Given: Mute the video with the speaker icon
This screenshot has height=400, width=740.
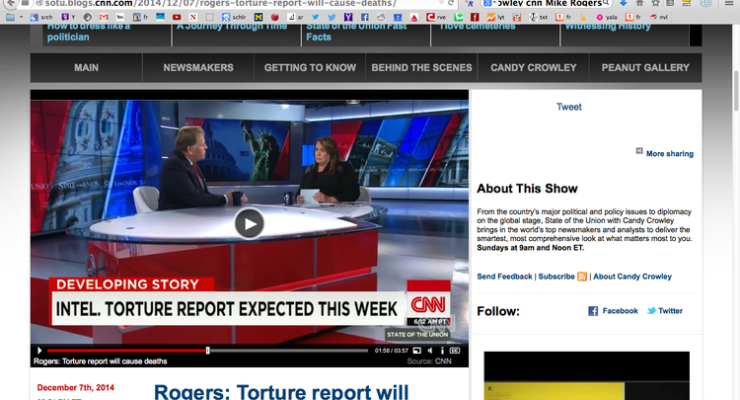Looking at the screenshot, I should (x=430, y=350).
